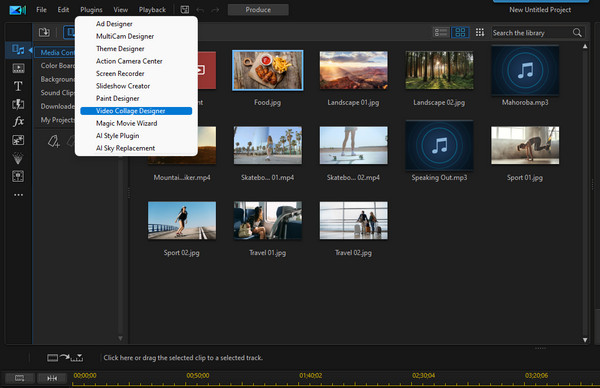Open the library grid menu icon
This screenshot has height=388, width=600.
pyautogui.click(x=480, y=33)
